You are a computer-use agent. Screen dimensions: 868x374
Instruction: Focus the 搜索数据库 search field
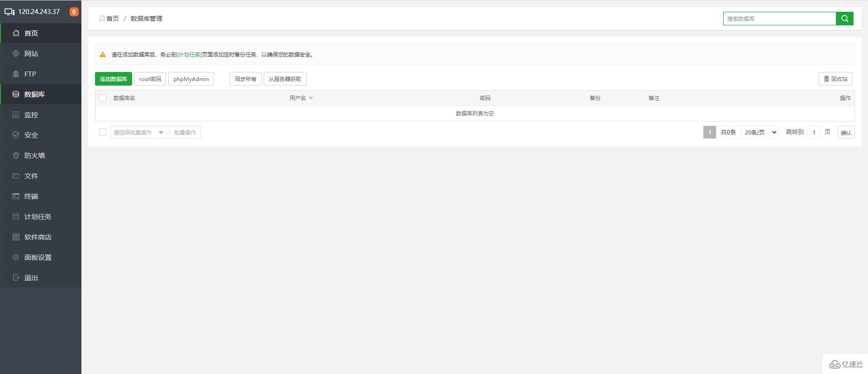click(779, 19)
